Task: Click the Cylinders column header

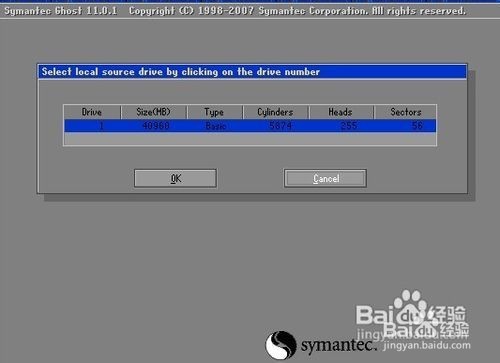Action: click(275, 112)
